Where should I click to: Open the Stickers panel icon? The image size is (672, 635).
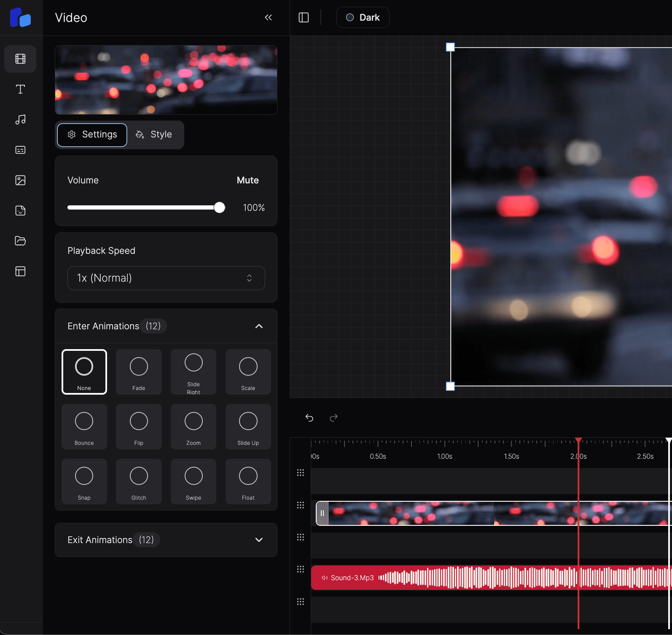click(x=20, y=211)
